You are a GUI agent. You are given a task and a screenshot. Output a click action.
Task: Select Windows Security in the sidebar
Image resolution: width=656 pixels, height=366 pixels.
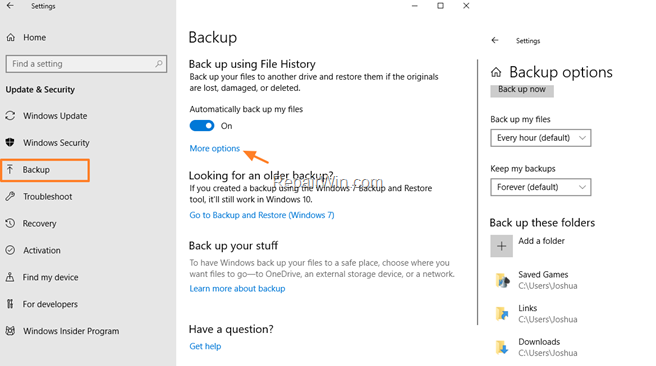pos(56,143)
